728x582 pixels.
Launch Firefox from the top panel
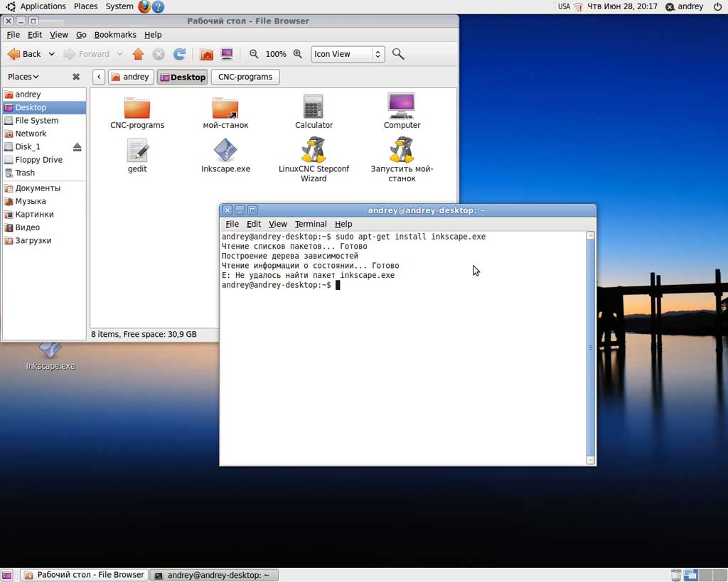(144, 6)
